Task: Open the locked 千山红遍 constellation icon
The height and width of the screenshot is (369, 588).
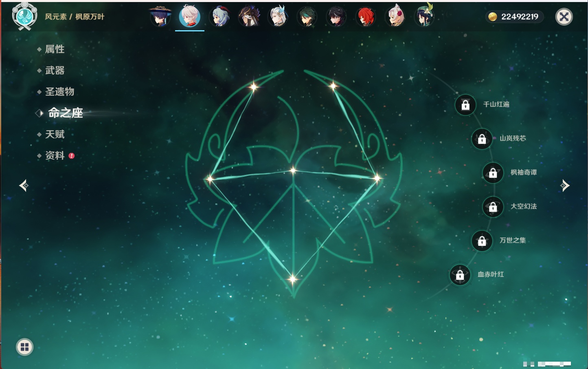Action: tap(465, 105)
